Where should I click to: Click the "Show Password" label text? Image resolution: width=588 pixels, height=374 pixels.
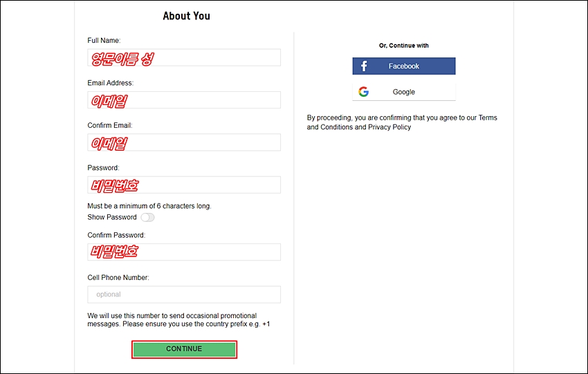[x=112, y=217]
